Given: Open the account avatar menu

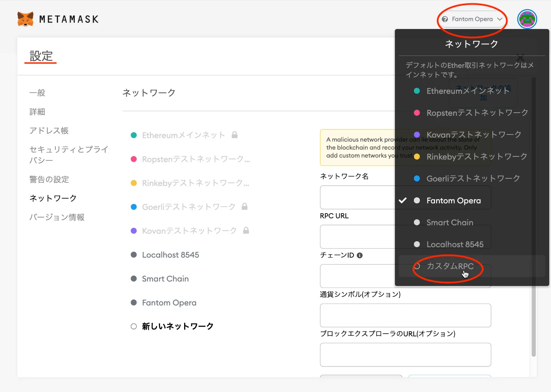Looking at the screenshot, I should [527, 19].
